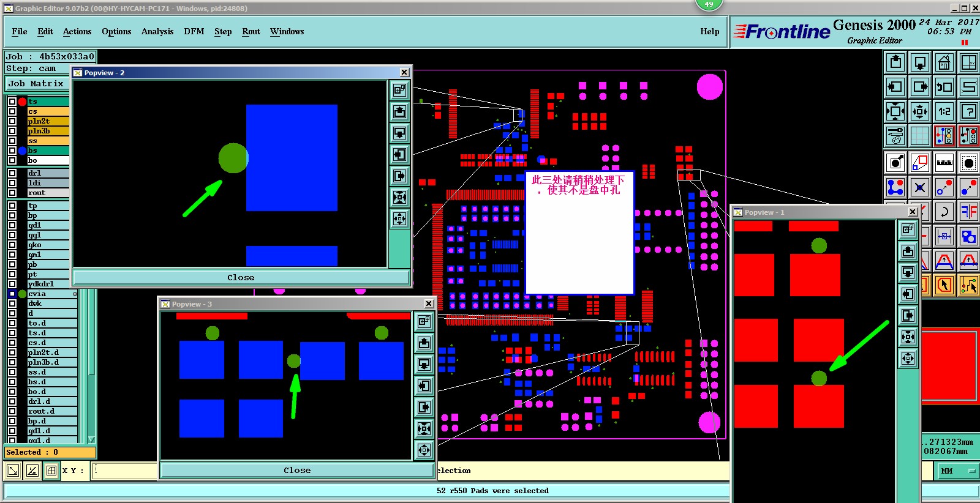
Task: Click layer list scroll down arrow
Action: pyautogui.click(x=91, y=439)
